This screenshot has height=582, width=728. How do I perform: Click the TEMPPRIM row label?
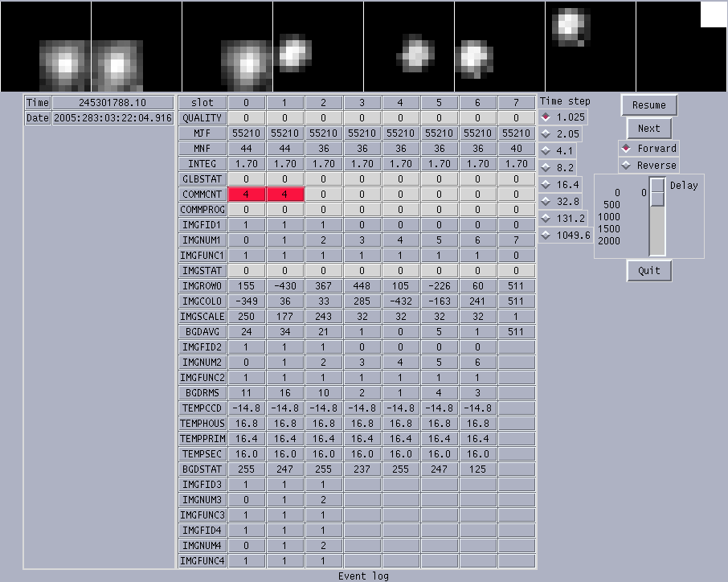[202, 439]
